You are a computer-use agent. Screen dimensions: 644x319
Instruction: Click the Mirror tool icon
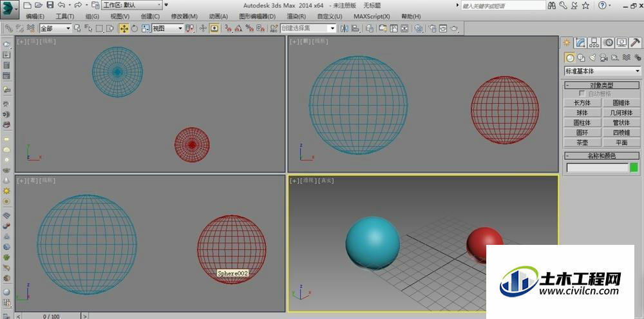pyautogui.click(x=344, y=28)
